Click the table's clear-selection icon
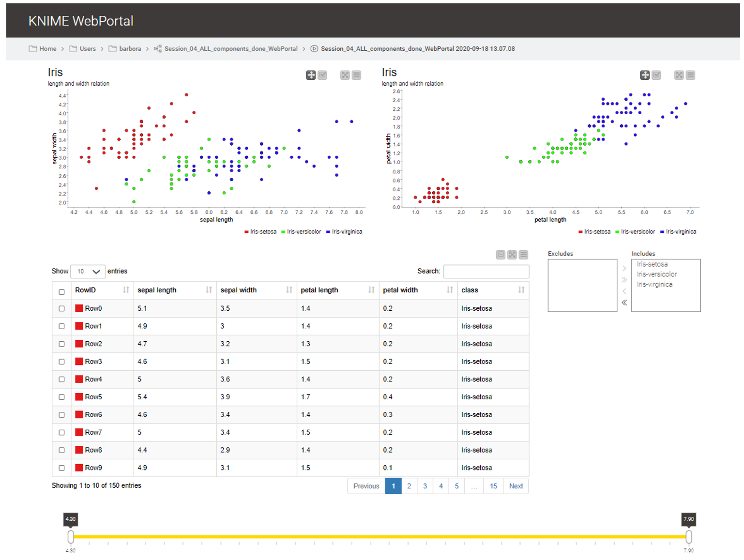The height and width of the screenshot is (560, 744). pos(501,255)
